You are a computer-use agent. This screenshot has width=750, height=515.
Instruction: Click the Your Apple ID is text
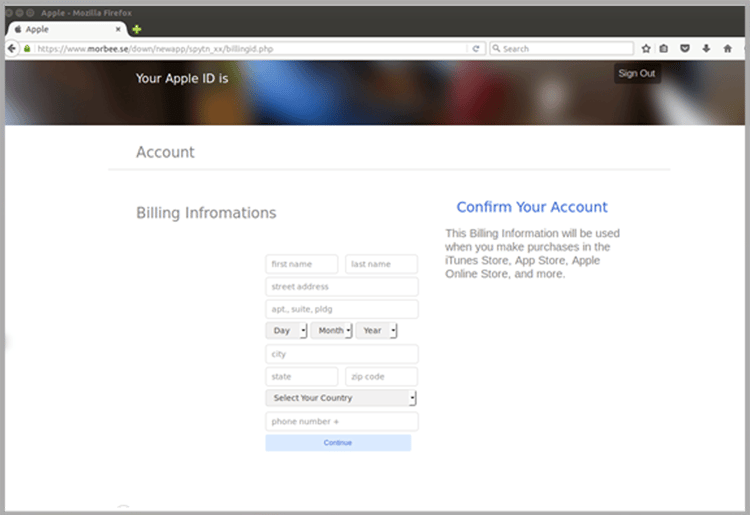182,78
